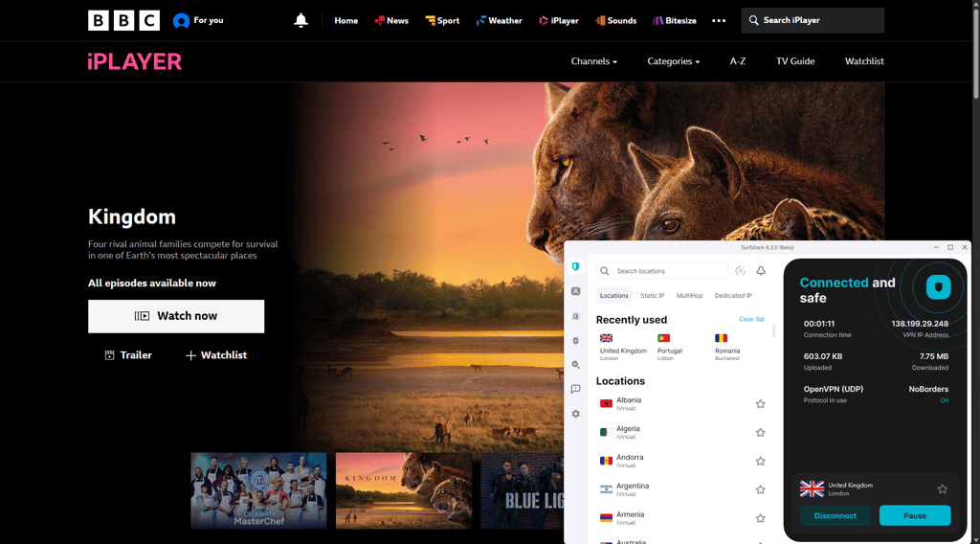This screenshot has height=544, width=980.
Task: Favorite Armenia location with star
Action: click(760, 518)
